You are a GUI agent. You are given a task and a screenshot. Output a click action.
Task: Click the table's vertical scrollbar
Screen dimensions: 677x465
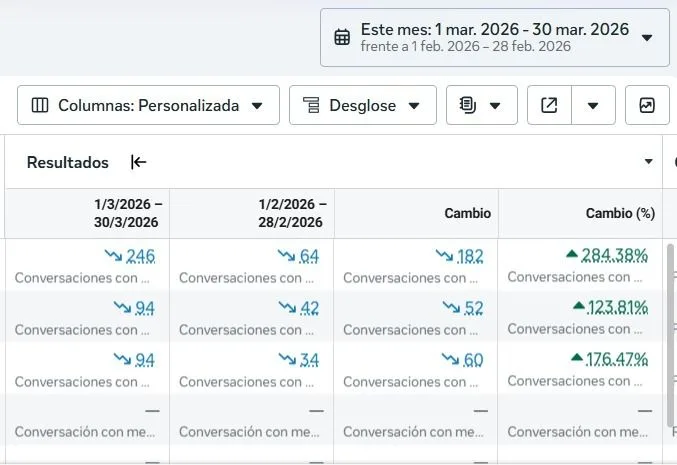[671, 335]
